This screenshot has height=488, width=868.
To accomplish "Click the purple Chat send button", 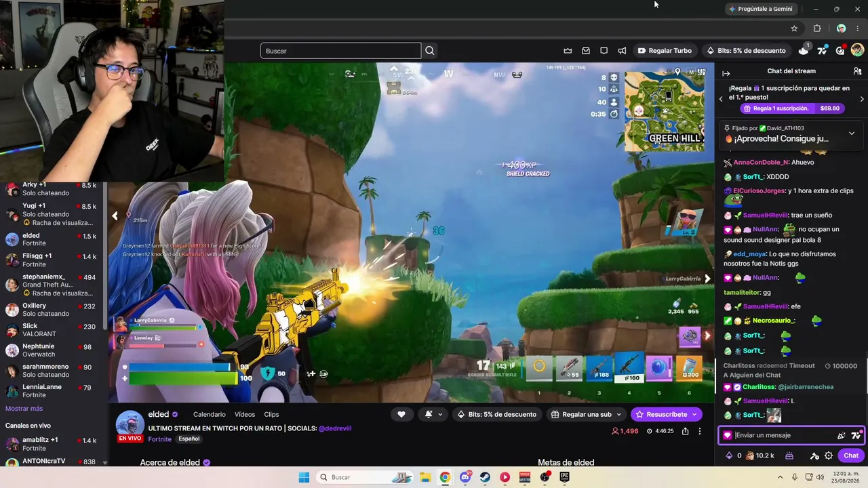I will [x=851, y=455].
